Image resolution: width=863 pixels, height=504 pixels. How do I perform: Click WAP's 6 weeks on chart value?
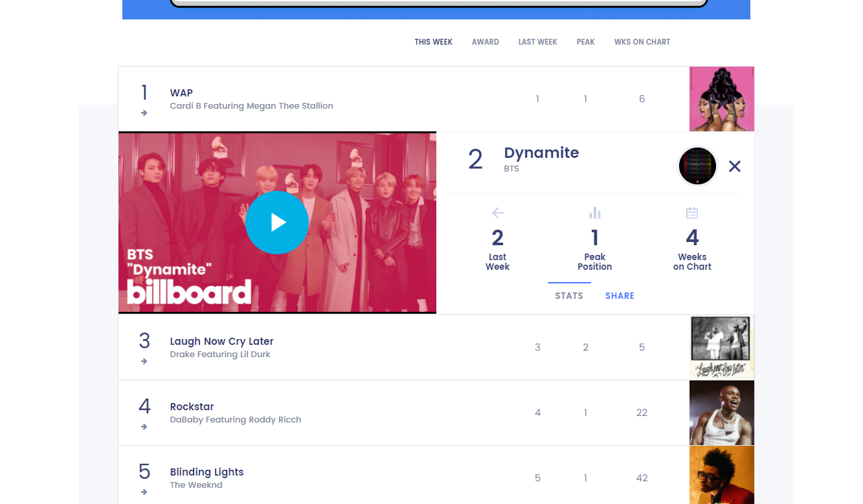pos(642,99)
